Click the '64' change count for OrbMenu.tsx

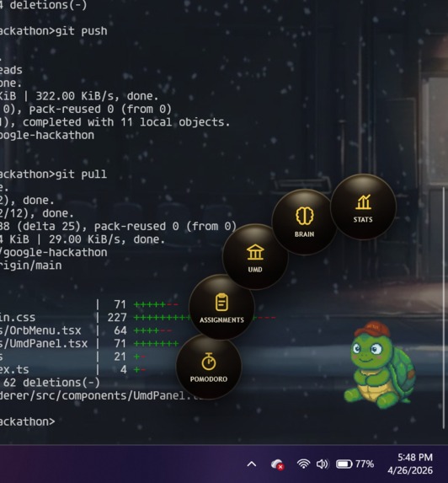120,330
